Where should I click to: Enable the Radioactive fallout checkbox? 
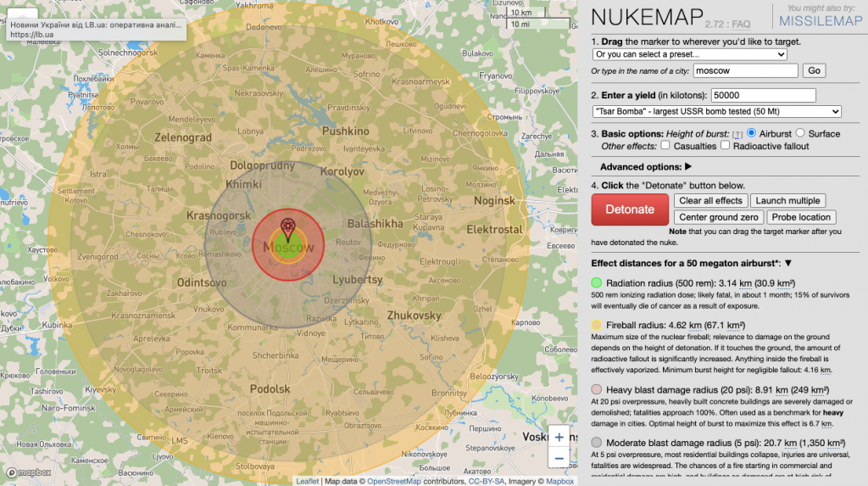point(726,145)
